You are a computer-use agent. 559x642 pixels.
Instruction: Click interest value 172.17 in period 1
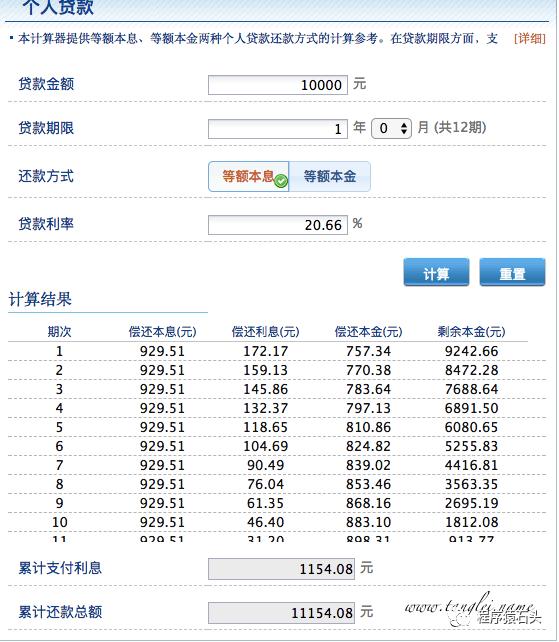coord(265,351)
